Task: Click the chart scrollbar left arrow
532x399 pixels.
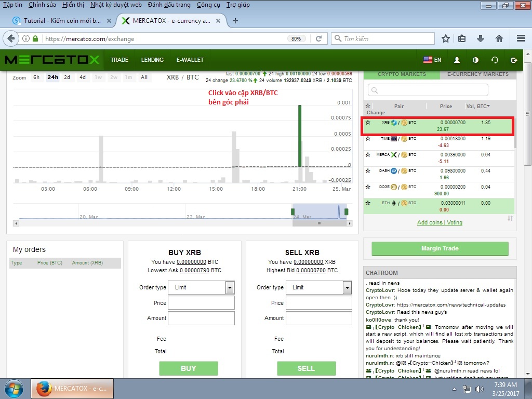Action: [x=16, y=223]
